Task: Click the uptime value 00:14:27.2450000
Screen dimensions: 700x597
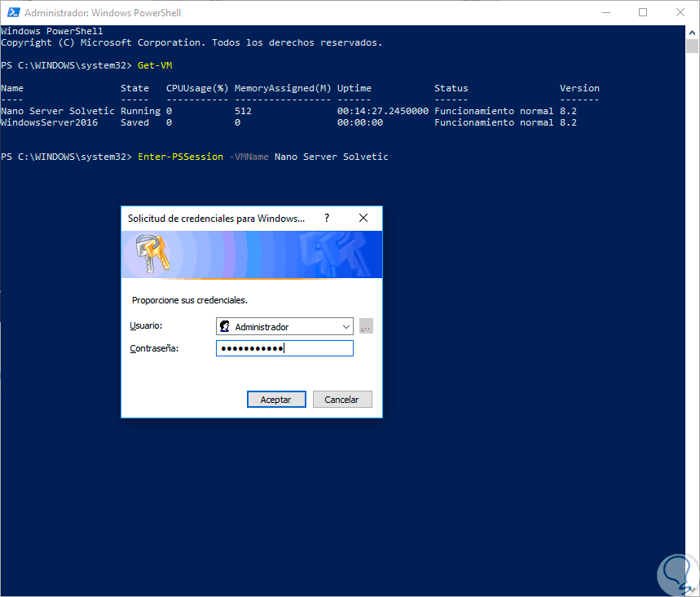Action: (382, 111)
